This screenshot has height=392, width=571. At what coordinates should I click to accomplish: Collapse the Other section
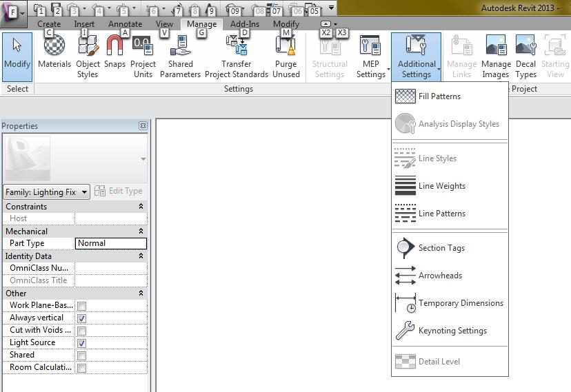click(141, 293)
